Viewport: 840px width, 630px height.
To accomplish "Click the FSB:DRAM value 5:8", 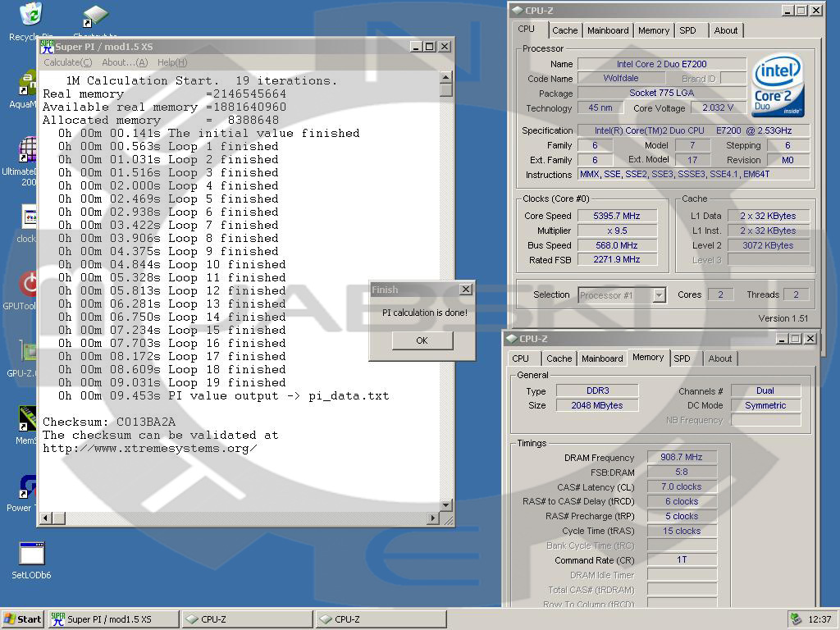I will pyautogui.click(x=682, y=472).
